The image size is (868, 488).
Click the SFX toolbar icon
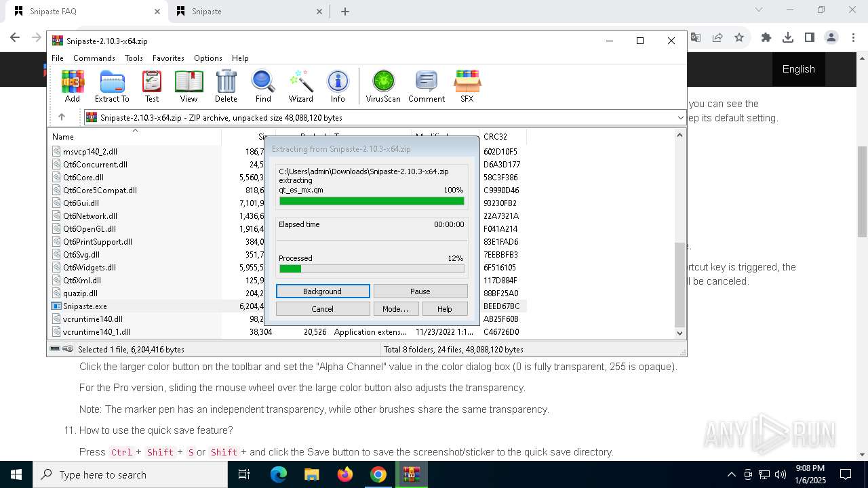[x=467, y=86]
